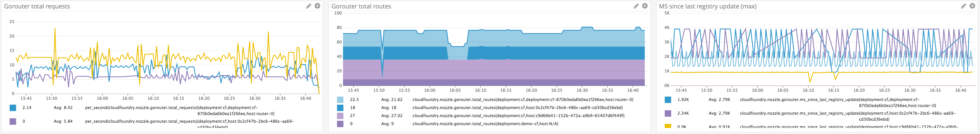980x134 pixels.
Task: Click blue router-0 swatch in total requests legend
Action: tap(13, 108)
